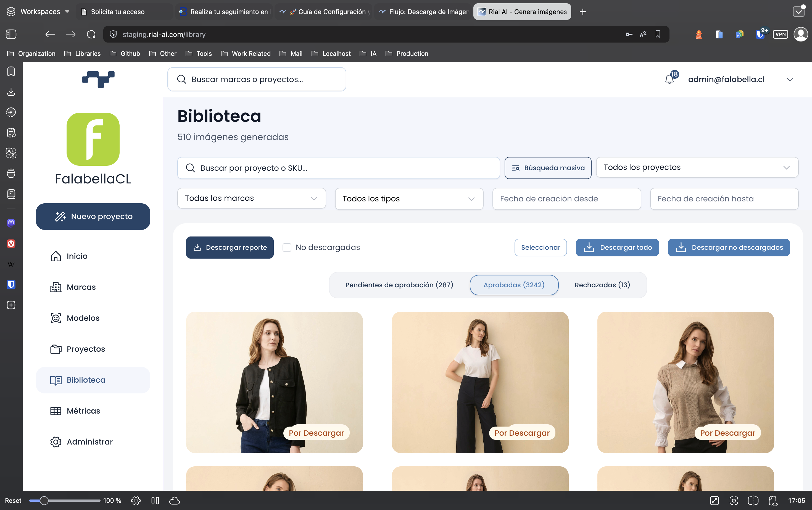Image resolution: width=812 pixels, height=510 pixels.
Task: Click the Fecha de creación desde field
Action: pyautogui.click(x=566, y=199)
